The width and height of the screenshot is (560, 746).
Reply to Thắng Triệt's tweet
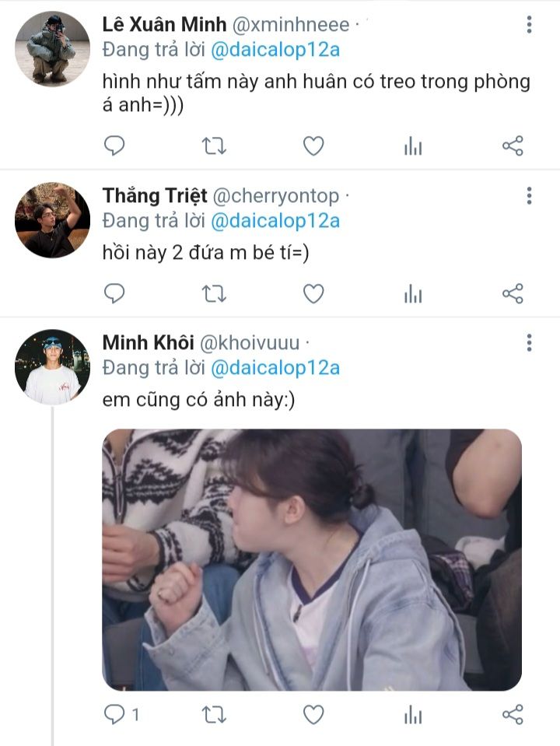coord(114,293)
